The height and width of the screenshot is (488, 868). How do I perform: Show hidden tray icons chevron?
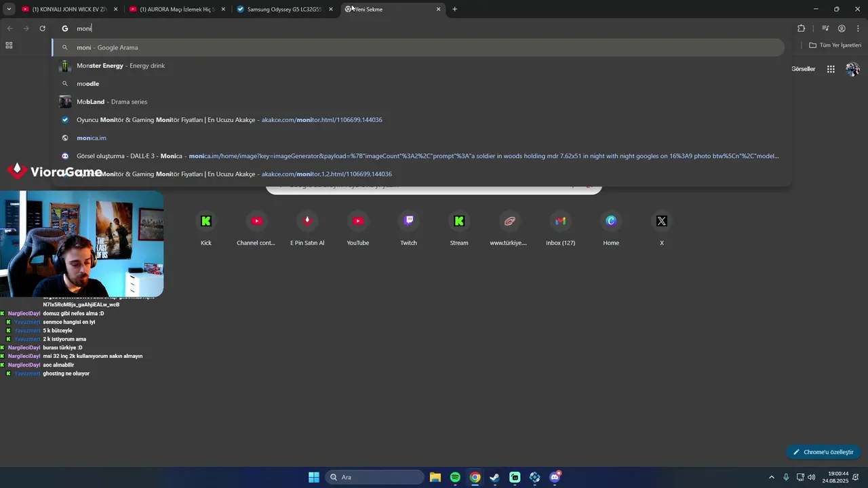tap(771, 477)
